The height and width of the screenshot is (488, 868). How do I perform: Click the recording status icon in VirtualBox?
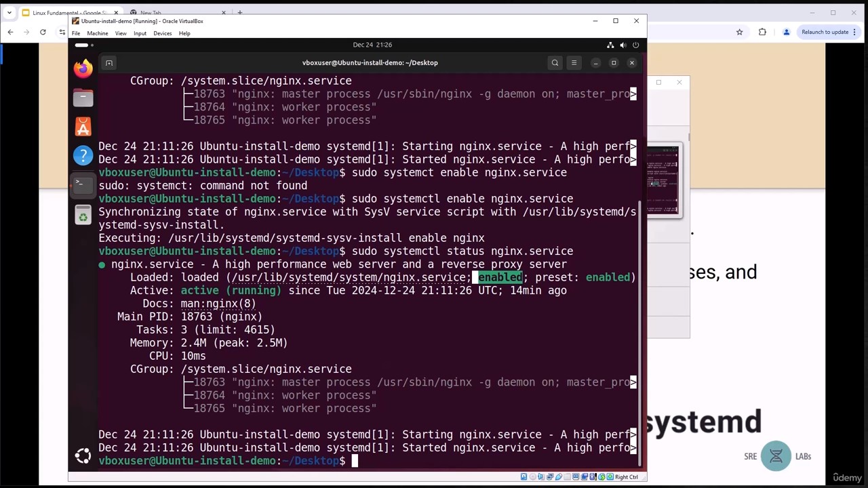click(x=585, y=477)
